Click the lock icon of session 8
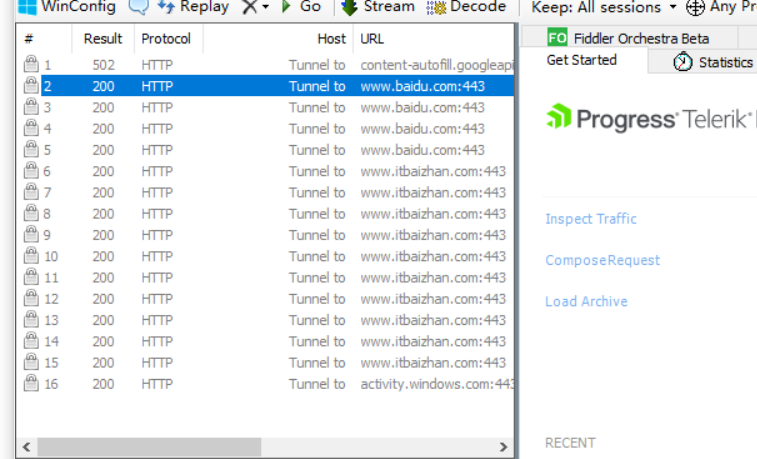The height and width of the screenshot is (459, 757). point(31,213)
